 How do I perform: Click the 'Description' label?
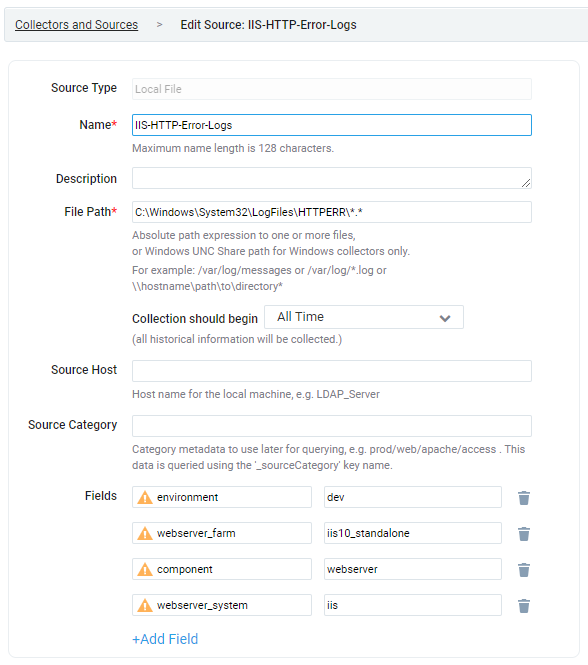click(86, 179)
